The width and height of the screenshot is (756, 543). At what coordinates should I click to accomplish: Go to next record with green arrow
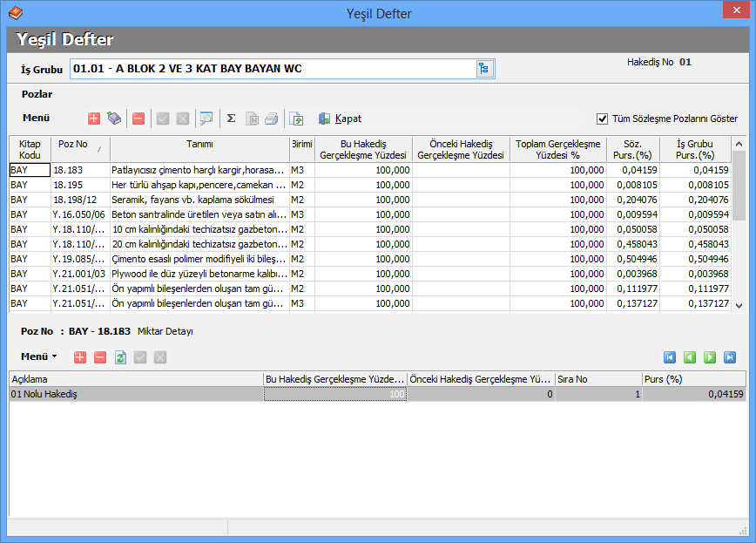pyautogui.click(x=710, y=356)
